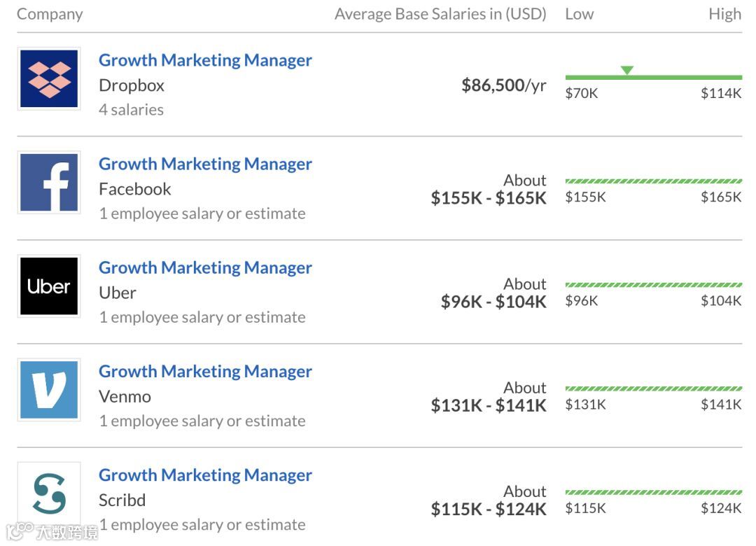
Task: Click the Dropbox '4 salaries' text
Action: coord(131,110)
